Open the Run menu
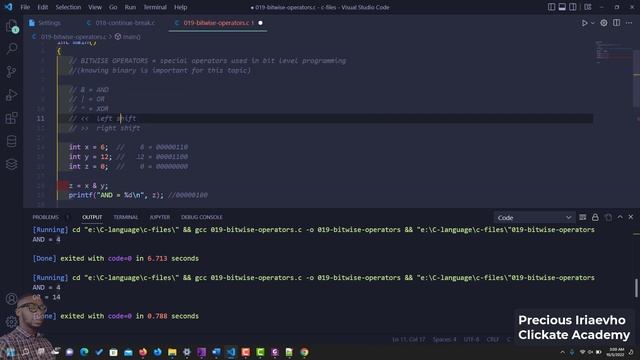Screen dimensions: 640x360 click(x=130, y=7)
